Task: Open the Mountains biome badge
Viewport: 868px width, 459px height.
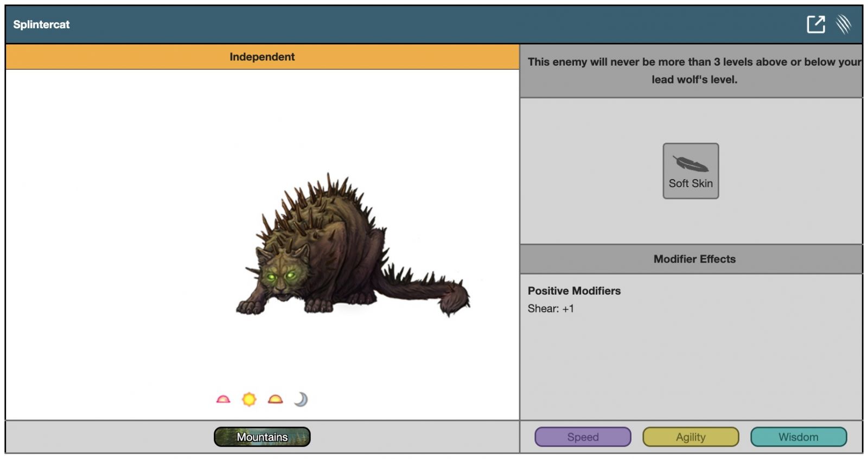Action: coord(262,437)
